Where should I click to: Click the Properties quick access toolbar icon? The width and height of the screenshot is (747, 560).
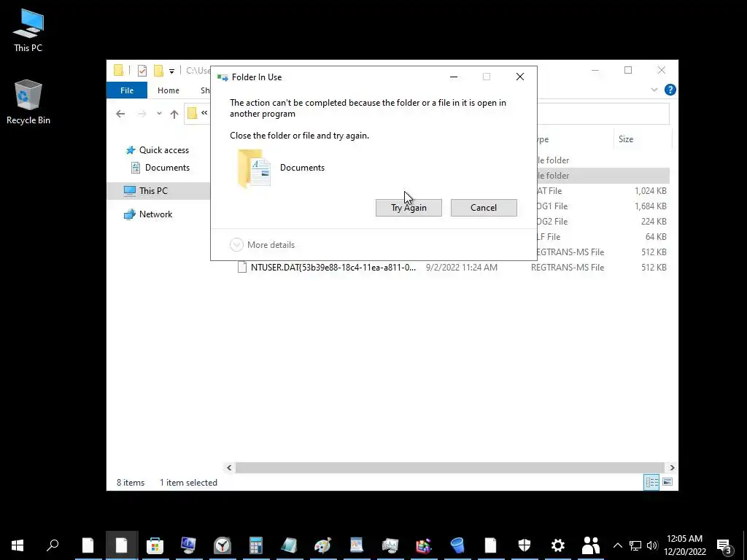tap(142, 71)
